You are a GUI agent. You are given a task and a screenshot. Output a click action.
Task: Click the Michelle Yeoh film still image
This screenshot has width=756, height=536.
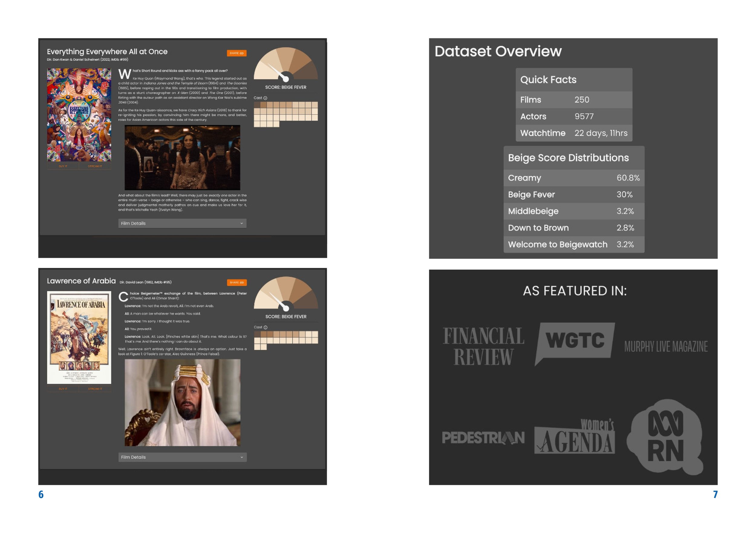pyautogui.click(x=182, y=158)
